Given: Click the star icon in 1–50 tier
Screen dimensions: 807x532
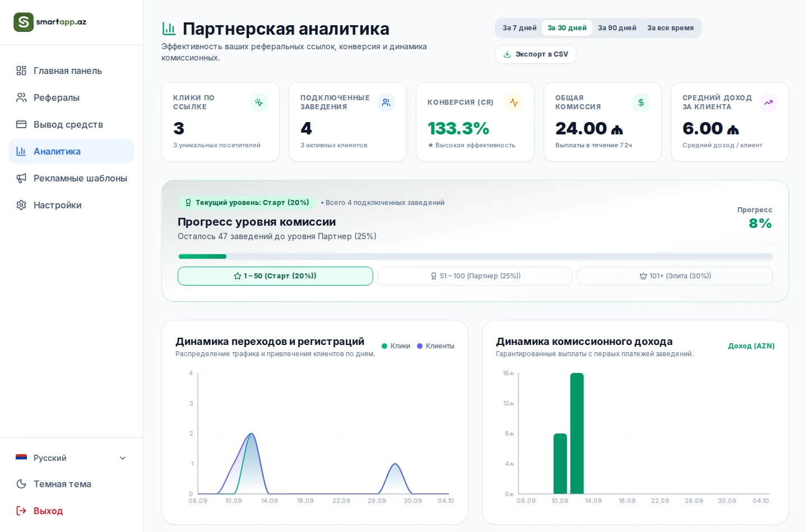Looking at the screenshot, I should click(238, 276).
